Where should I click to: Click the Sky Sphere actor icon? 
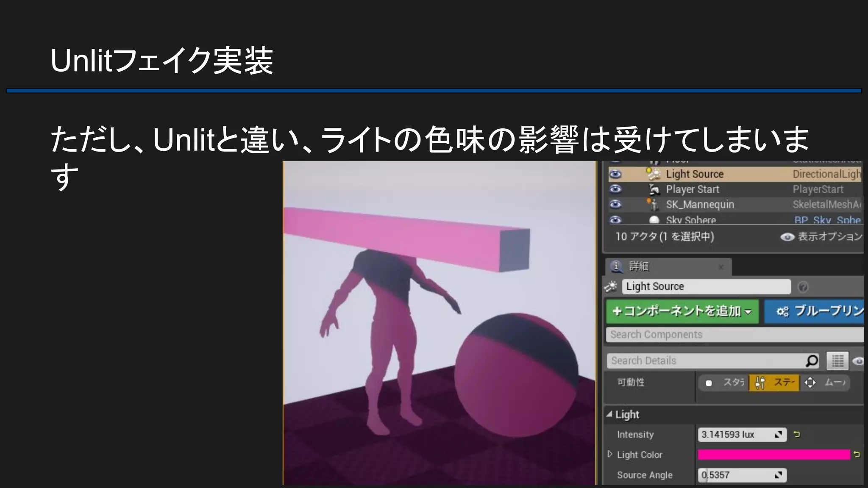coord(654,220)
